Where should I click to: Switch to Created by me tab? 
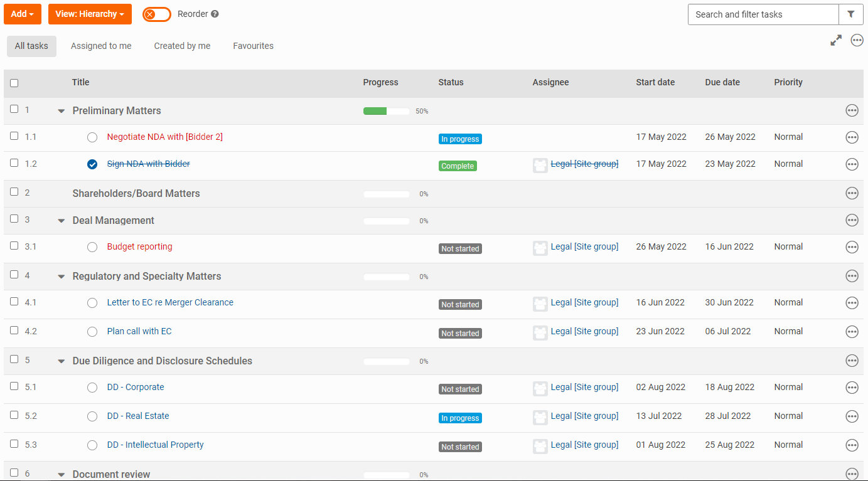coord(182,46)
